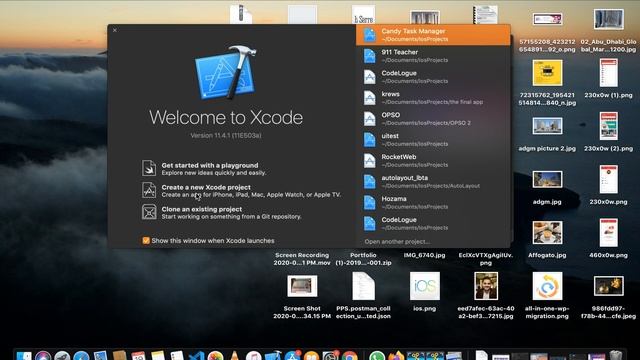
Task: Open CodeLogue entry directly under Hozama
Action: click(x=433, y=223)
